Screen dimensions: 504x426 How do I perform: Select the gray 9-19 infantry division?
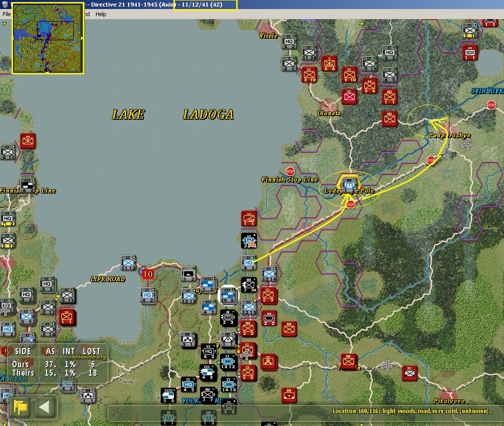pyautogui.click(x=369, y=64)
